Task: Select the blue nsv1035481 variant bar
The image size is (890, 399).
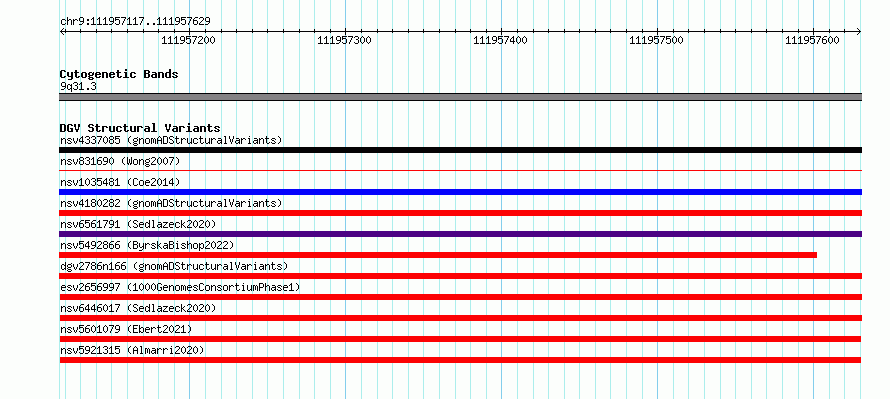Action: coord(460,192)
